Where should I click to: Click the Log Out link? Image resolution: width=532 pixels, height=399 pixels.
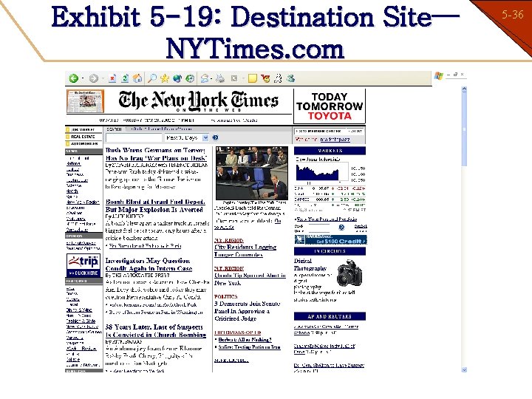pyautogui.click(x=355, y=131)
